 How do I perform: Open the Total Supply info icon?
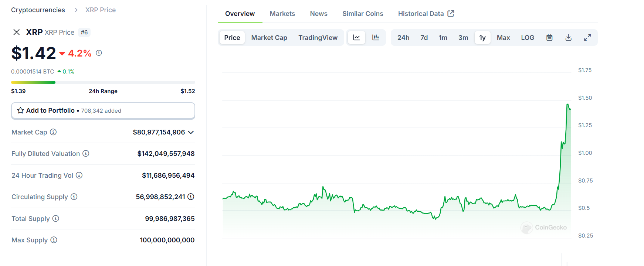(x=55, y=218)
